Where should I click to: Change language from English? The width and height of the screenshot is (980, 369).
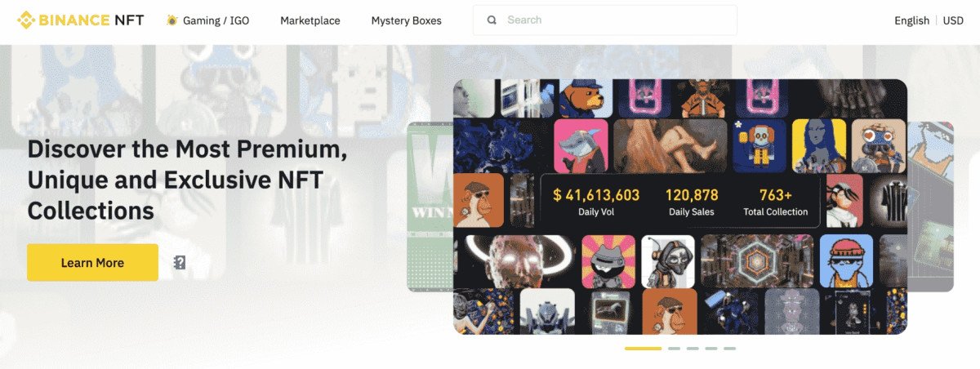(911, 20)
